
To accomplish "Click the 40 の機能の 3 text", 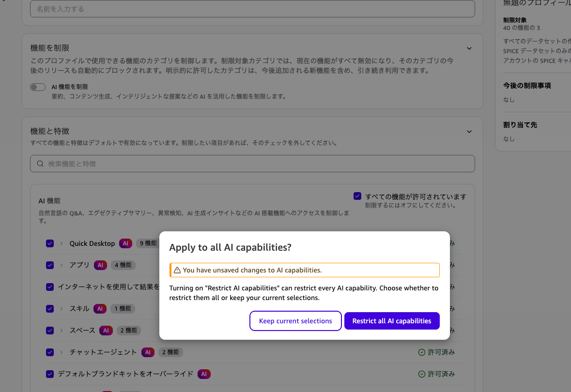I will 522,28.
